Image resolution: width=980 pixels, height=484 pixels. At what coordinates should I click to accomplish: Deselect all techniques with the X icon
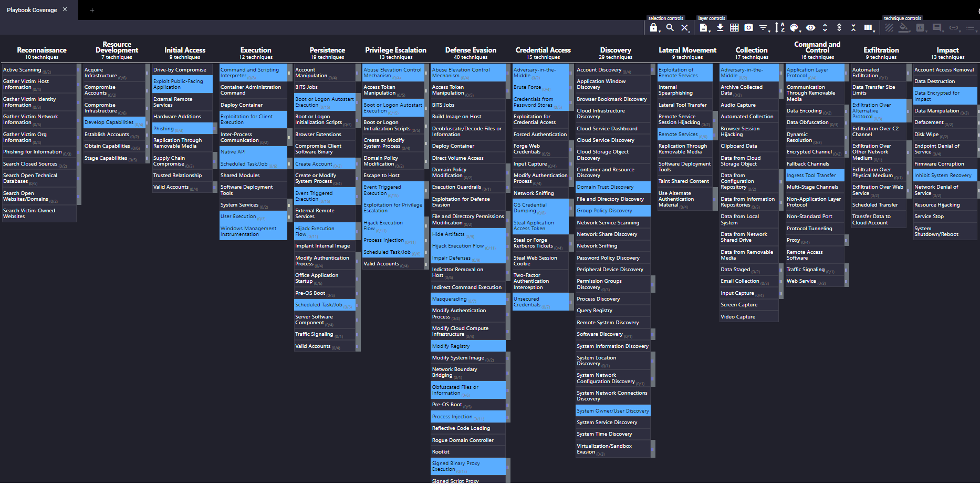point(684,28)
